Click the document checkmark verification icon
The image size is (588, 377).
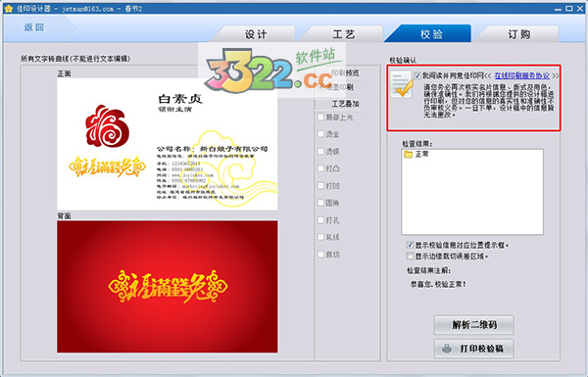coord(402,84)
